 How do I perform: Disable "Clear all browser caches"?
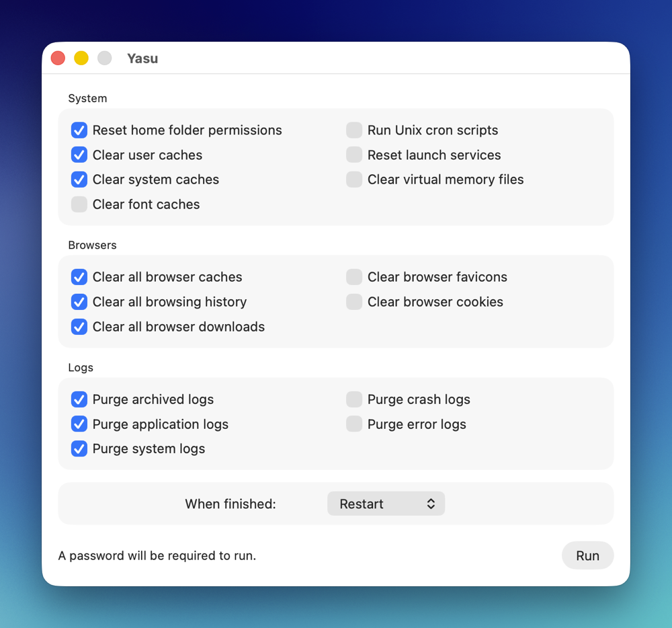(79, 276)
